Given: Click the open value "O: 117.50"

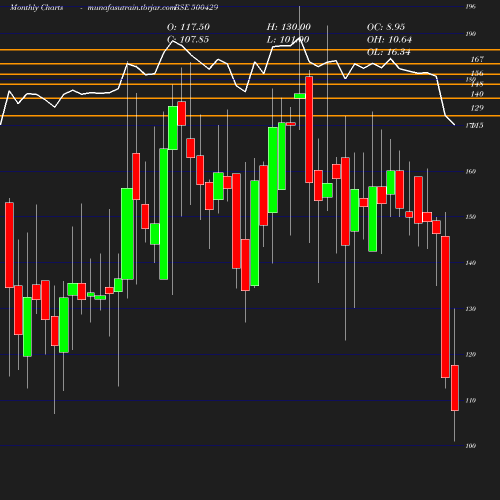Looking at the screenshot, I should click(188, 27).
